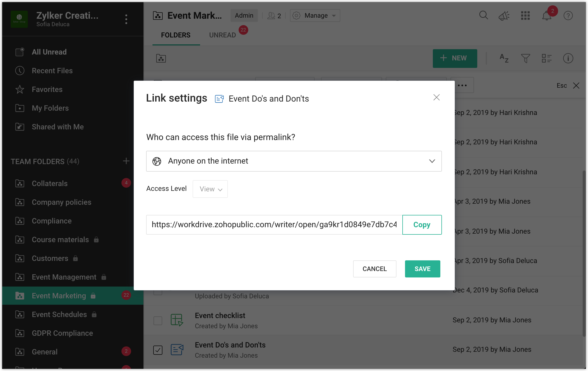The width and height of the screenshot is (588, 371).
Task: Switch the list layout view icon
Action: [547, 58]
